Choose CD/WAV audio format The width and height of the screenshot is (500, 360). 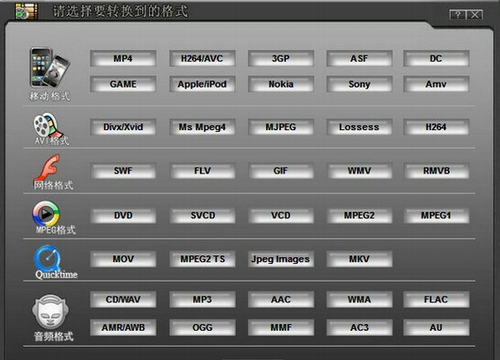123,299
